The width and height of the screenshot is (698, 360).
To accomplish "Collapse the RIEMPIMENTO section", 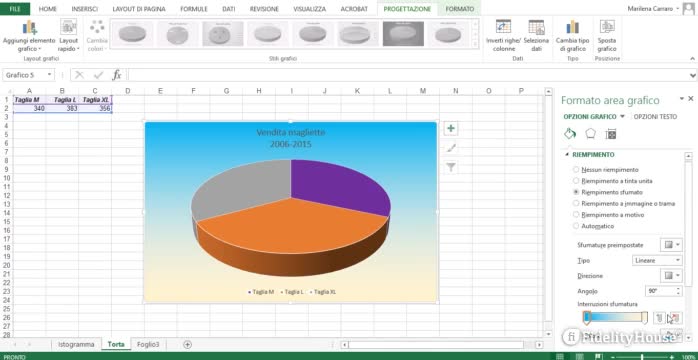I will tap(567, 154).
